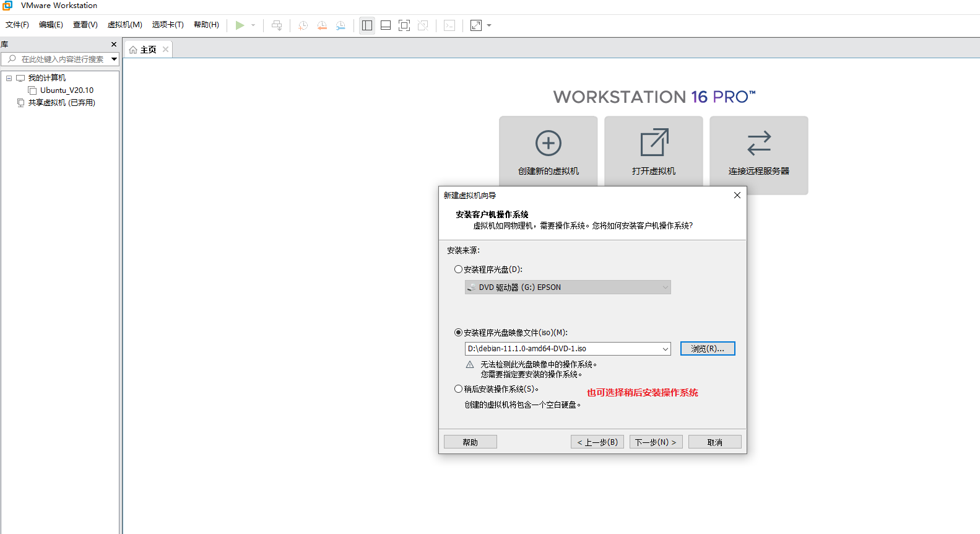Switch to the 主页 tab
The image size is (980, 534).
click(x=149, y=50)
